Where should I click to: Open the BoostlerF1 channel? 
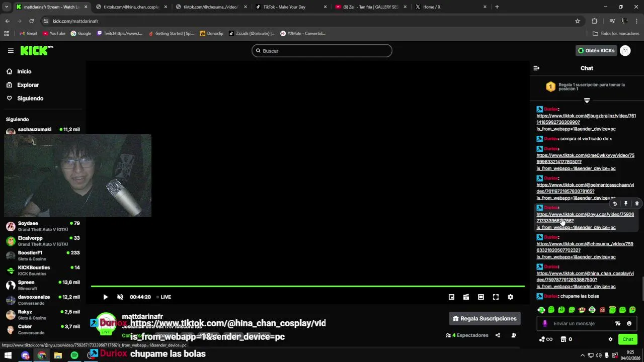tap(43, 255)
